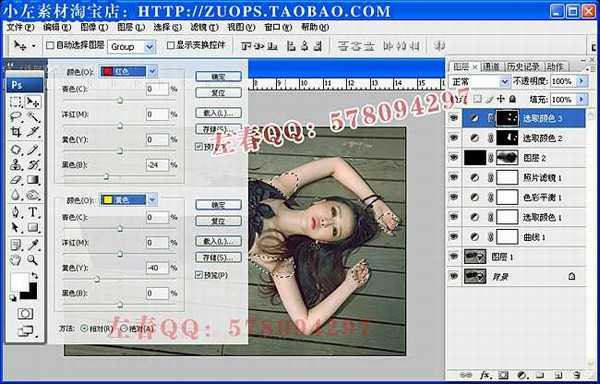Select the 绝对(A) method radio button
This screenshot has height=384, width=600.
tap(124, 328)
